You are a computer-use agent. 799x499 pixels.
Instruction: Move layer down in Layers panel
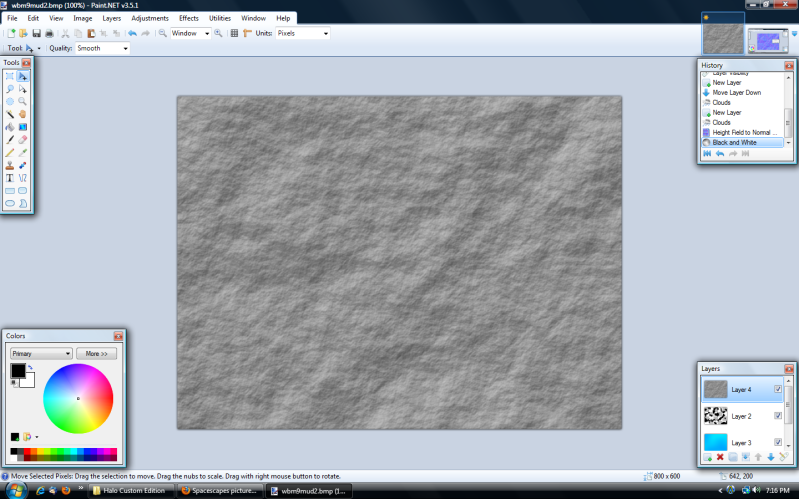click(x=770, y=457)
